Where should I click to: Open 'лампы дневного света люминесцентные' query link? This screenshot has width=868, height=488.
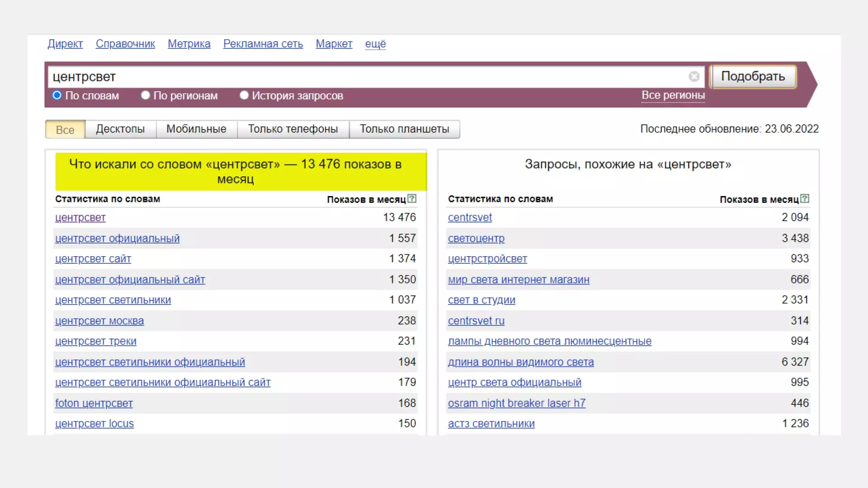(550, 341)
